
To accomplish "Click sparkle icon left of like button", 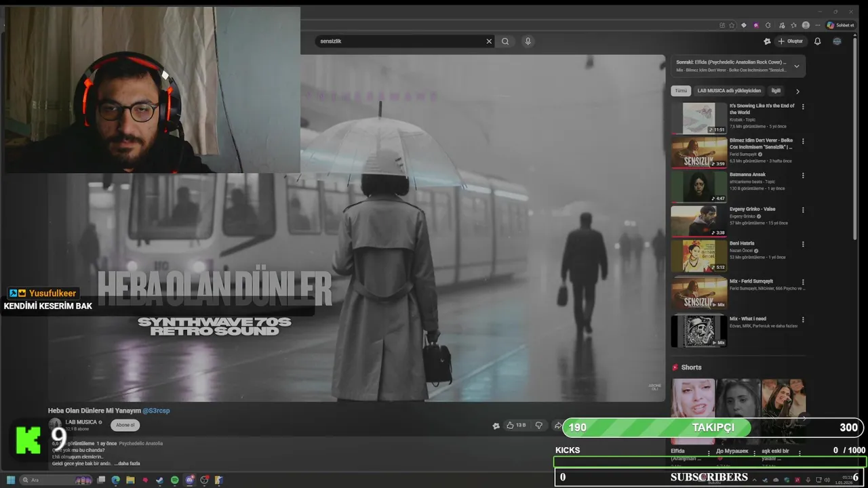I will pos(496,426).
